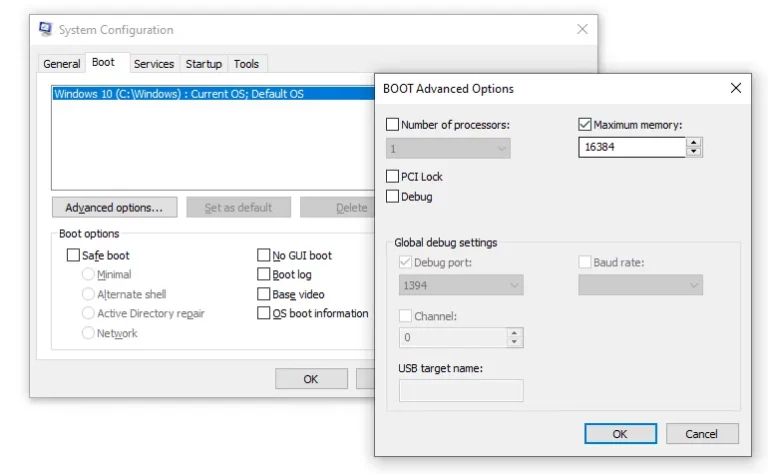Decrease Maximum memory with the down arrow
The width and height of the screenshot is (768, 474).
[x=694, y=152]
